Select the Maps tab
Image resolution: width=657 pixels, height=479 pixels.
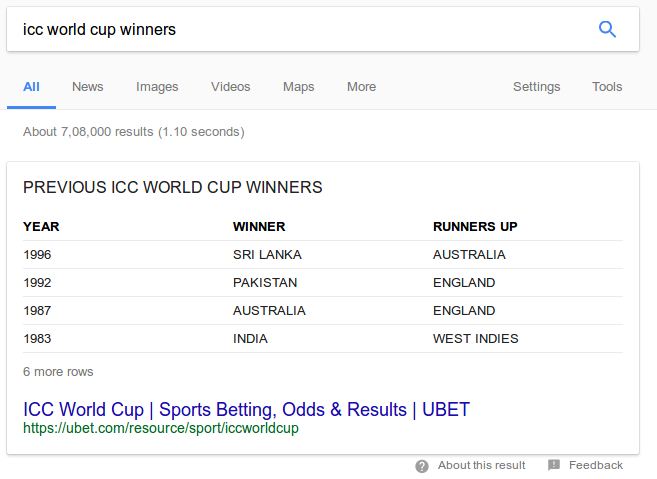(298, 87)
